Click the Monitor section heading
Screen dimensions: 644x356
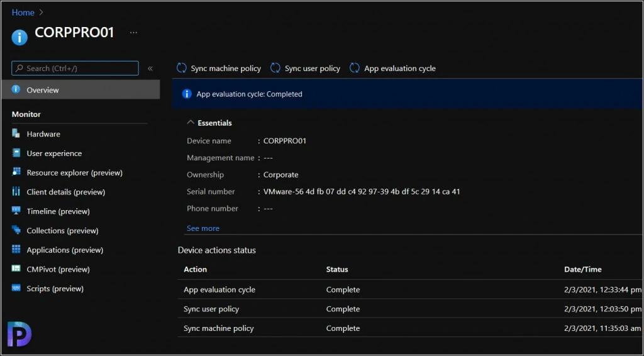tap(26, 114)
